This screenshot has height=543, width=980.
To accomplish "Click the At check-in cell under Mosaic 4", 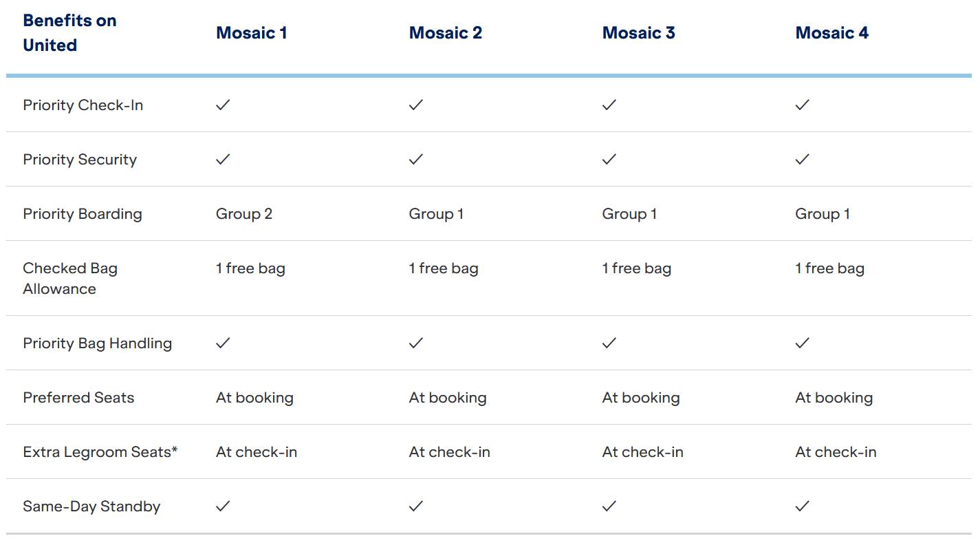I will (x=836, y=452).
